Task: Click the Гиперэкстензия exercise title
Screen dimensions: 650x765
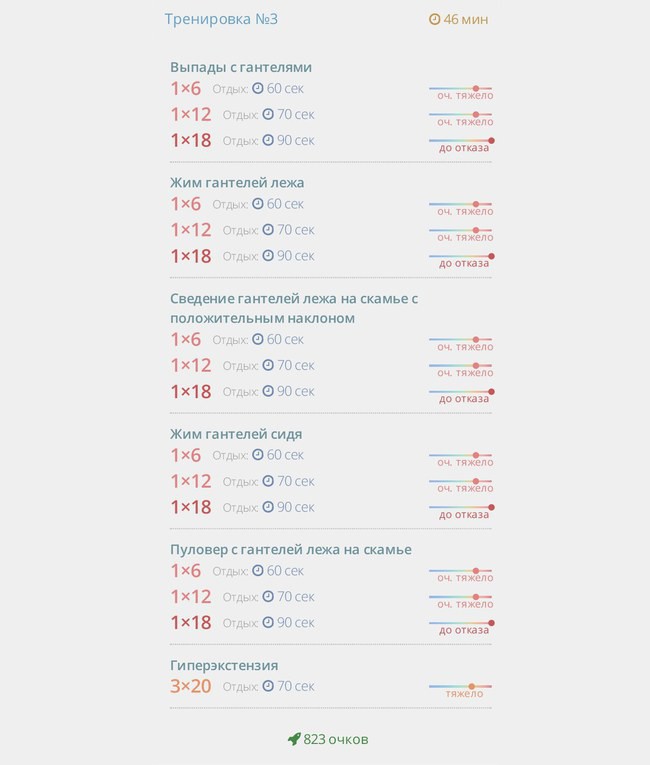Action: tap(224, 665)
